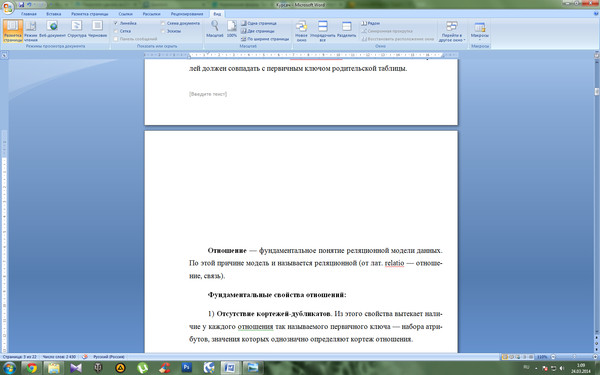Uncheck the Линейка ruler checkbox
600x375 pixels.
point(116,23)
